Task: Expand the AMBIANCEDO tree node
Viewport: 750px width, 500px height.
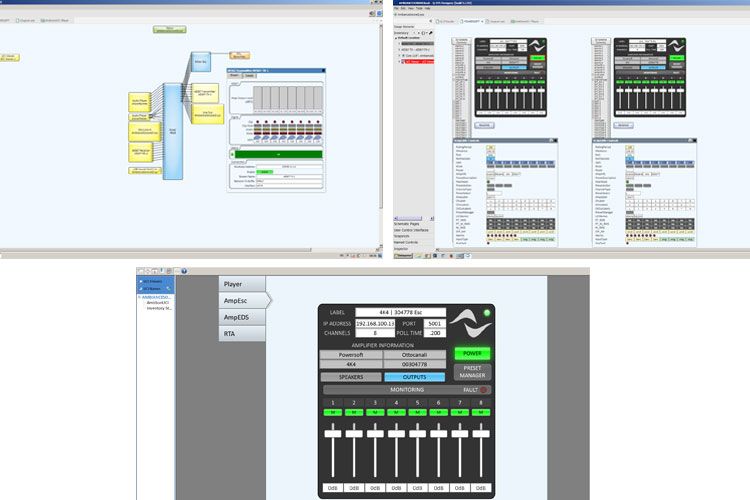Action: tap(139, 297)
